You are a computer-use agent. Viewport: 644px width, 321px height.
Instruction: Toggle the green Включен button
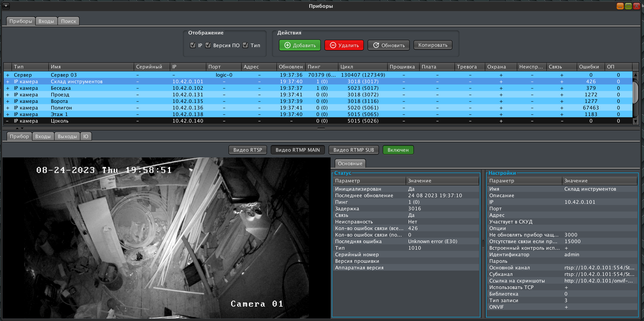pyautogui.click(x=398, y=150)
